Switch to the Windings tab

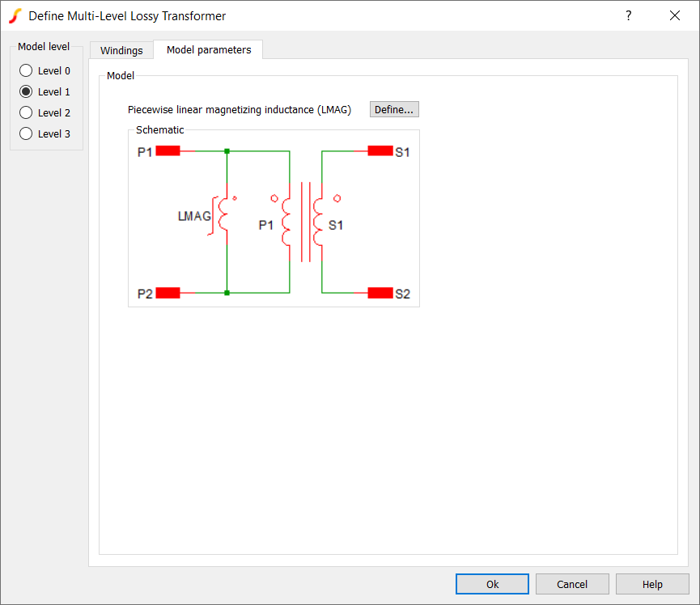(x=121, y=50)
